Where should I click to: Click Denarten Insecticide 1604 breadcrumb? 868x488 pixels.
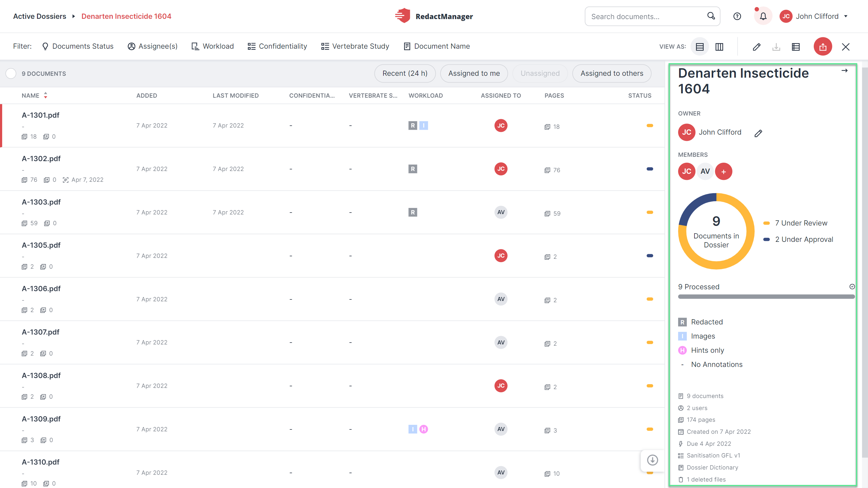click(126, 16)
